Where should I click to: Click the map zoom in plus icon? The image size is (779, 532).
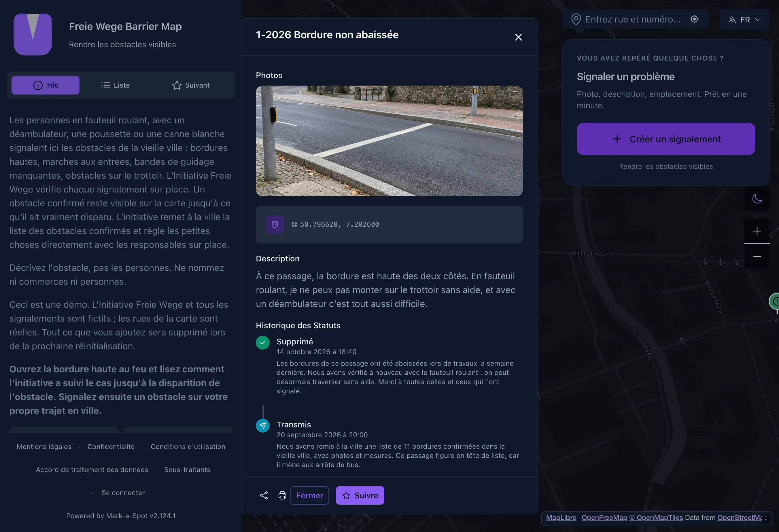[757, 231]
